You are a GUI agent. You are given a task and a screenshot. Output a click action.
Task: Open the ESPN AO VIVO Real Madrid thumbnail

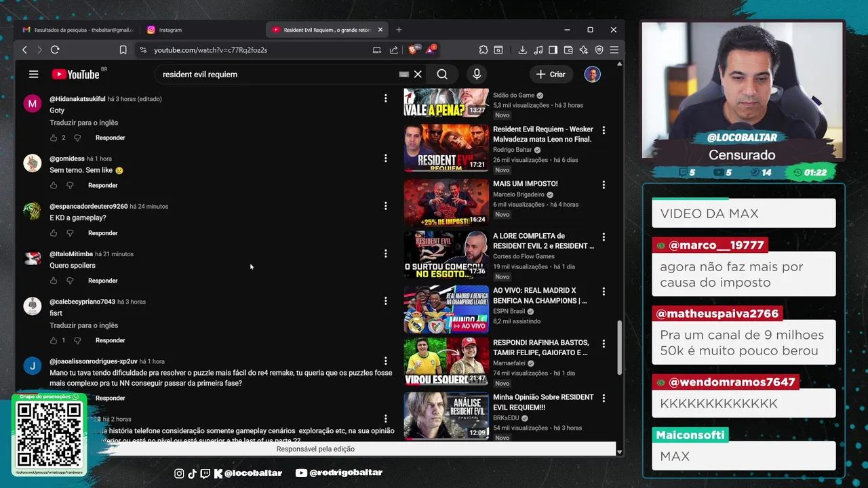446,309
